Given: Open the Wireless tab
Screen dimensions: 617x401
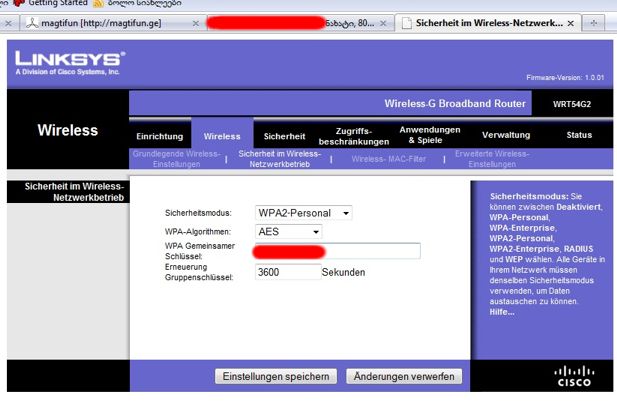Looking at the screenshot, I should (222, 136).
